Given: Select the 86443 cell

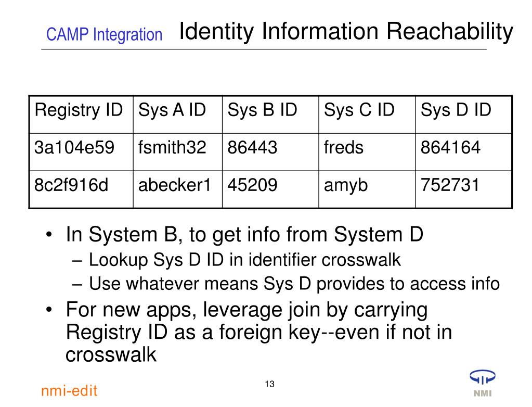Looking at the screenshot, I should tap(270, 152).
